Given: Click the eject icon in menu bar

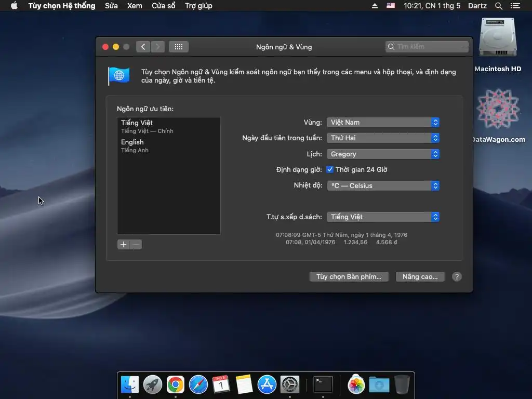Looking at the screenshot, I should pos(375,6).
